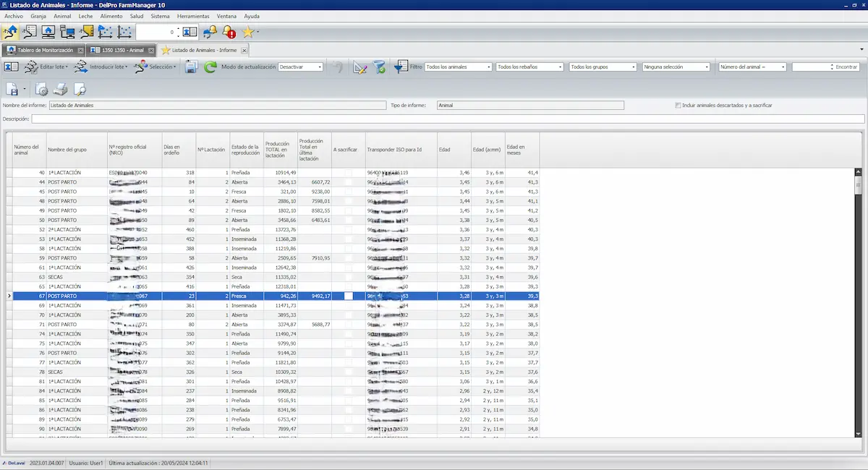
Task: Expand the Todos los rebaños dropdown
Action: point(529,67)
